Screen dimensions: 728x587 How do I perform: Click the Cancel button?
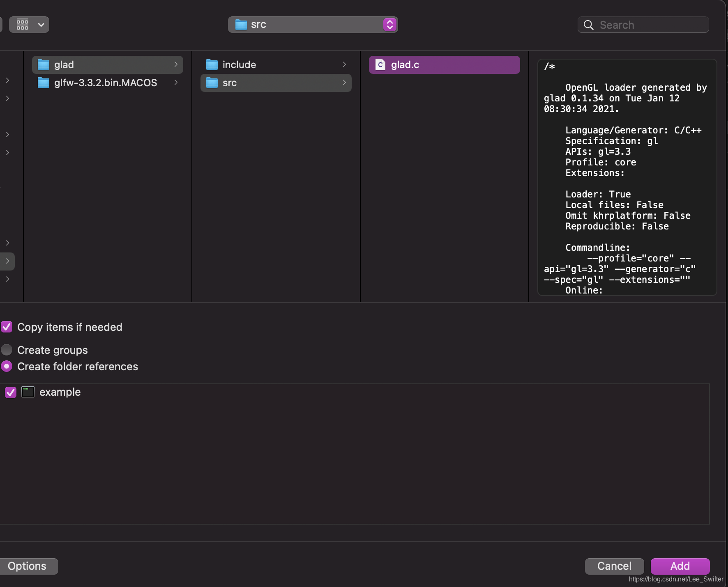click(614, 566)
